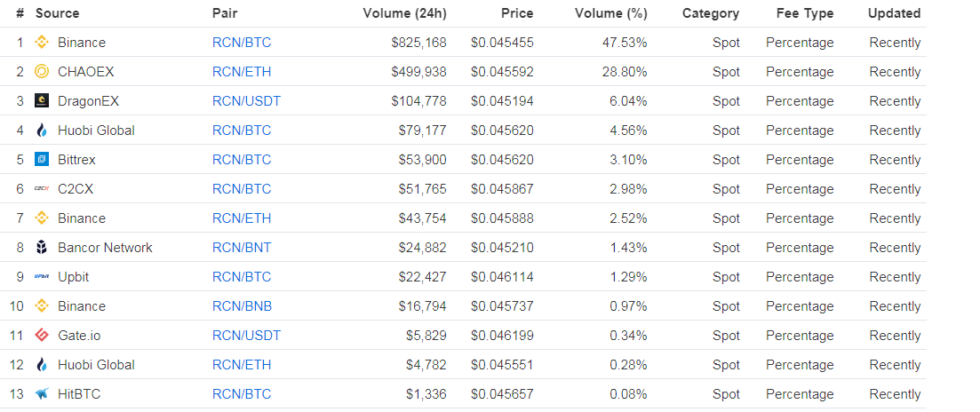Sort by the Volume (%) column header
This screenshot has height=412, width=980.
coord(610,13)
